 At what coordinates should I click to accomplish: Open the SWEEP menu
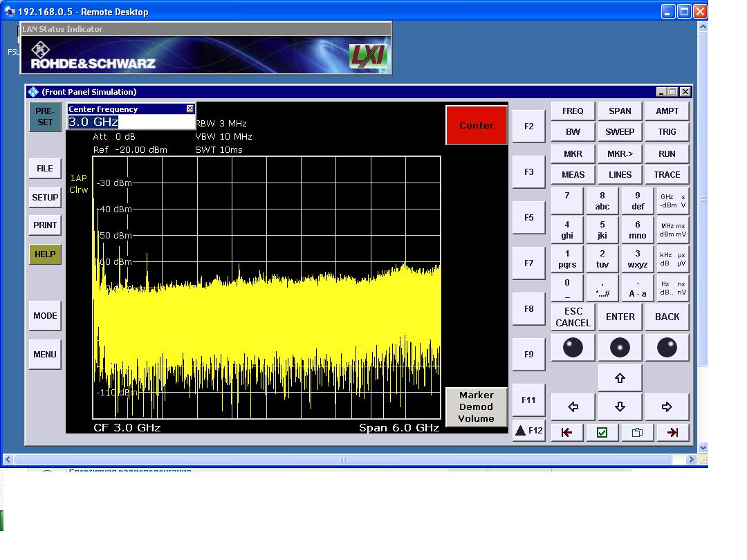620,132
